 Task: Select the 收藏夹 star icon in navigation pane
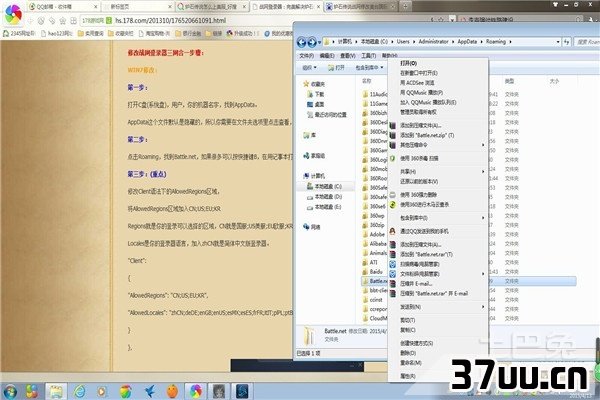tap(306, 84)
